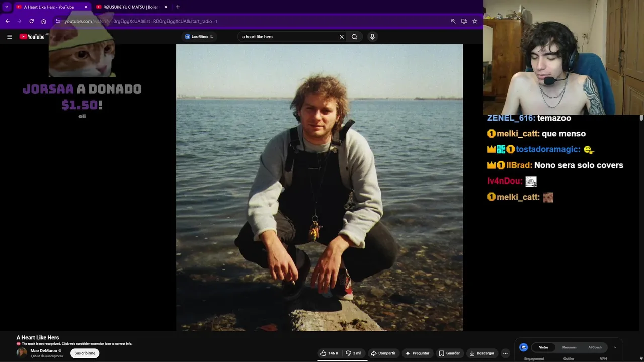Click the Preguntar button
Viewport: 644px width, 362px height.
point(418,353)
